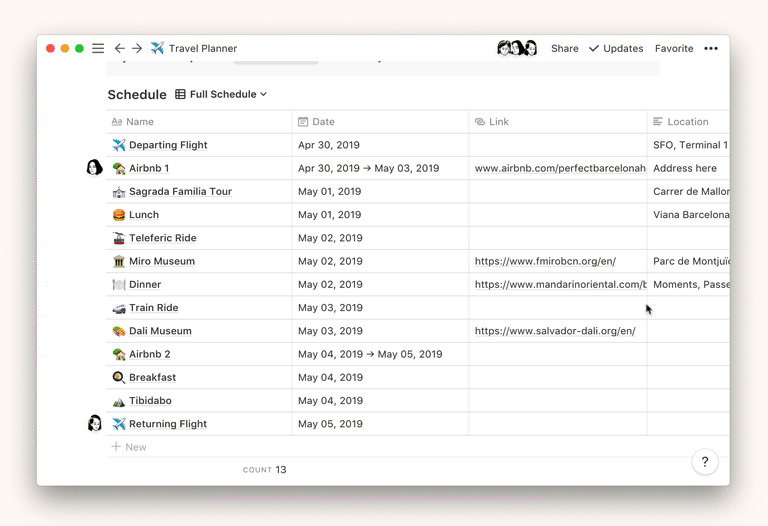Open the fmirobcn.org link for Miro Museum
This screenshot has height=526, width=768.
pos(545,261)
